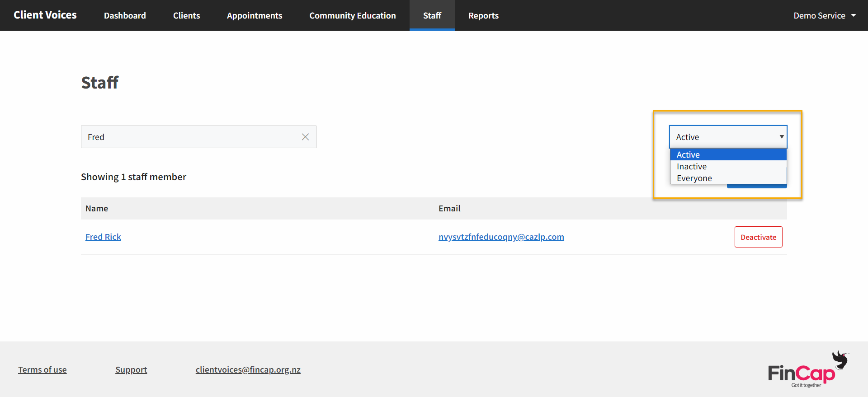The height and width of the screenshot is (397, 868).
Task: Open the Active status filter dropdown
Action: [x=728, y=137]
